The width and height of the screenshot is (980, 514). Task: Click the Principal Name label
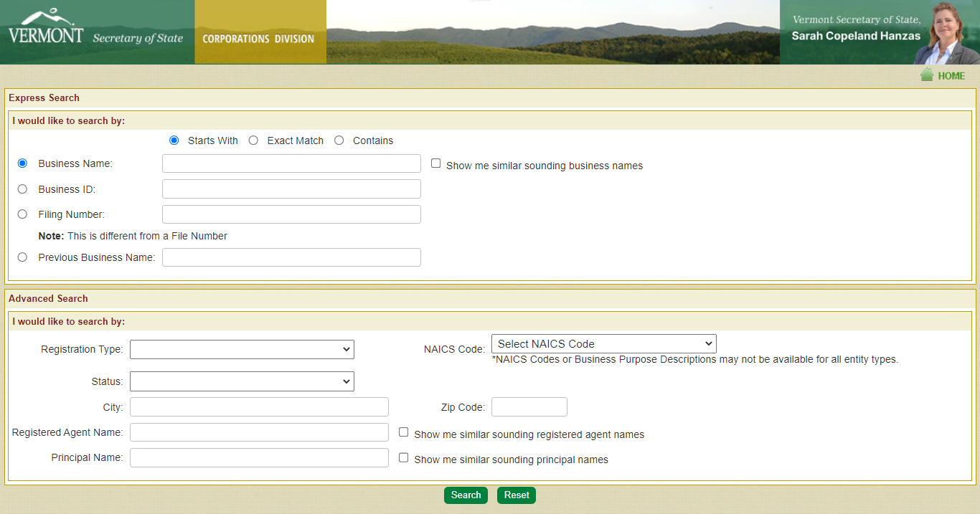[87, 457]
